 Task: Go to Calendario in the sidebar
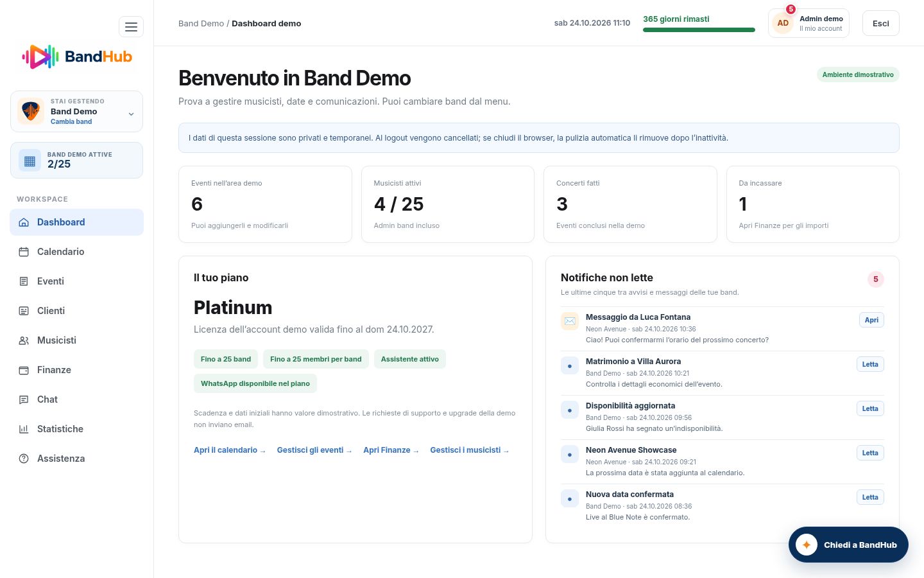click(76, 252)
